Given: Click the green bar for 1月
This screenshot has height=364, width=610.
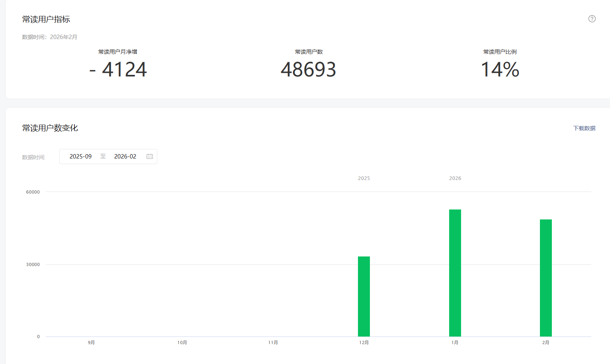Looking at the screenshot, I should (x=455, y=273).
